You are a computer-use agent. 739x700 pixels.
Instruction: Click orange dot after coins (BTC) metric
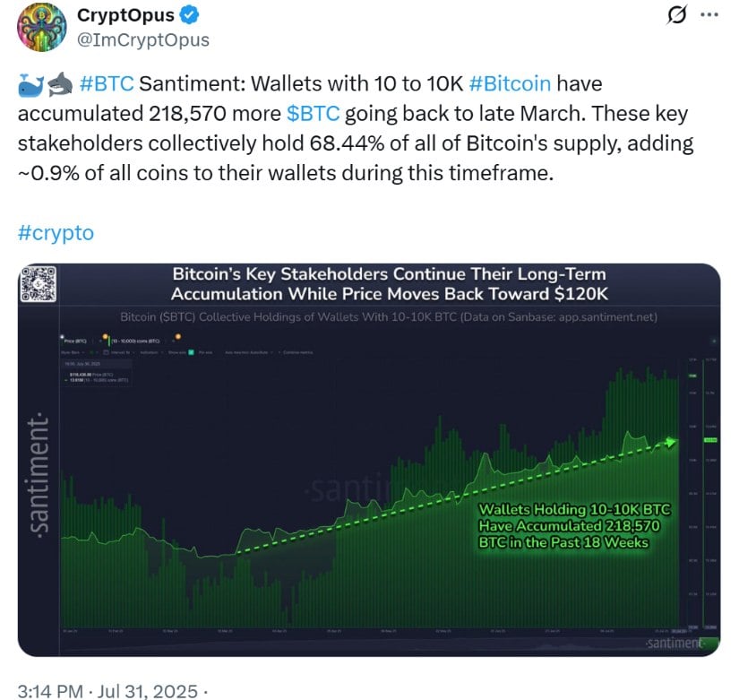[177, 337]
